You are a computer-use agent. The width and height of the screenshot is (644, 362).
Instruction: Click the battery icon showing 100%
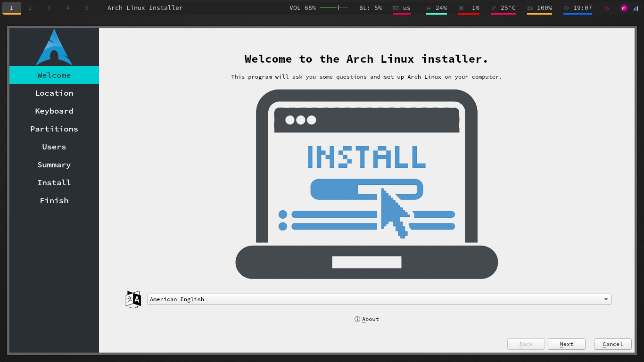[x=530, y=8]
